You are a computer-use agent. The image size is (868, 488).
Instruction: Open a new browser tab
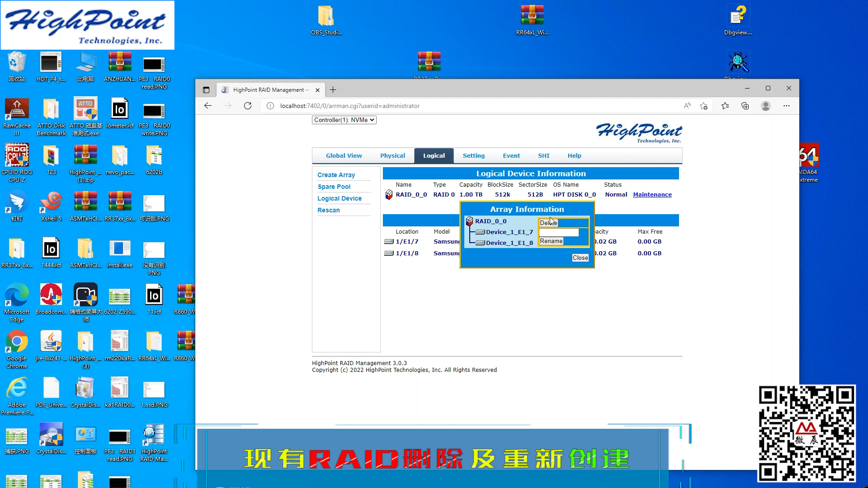tap(333, 90)
